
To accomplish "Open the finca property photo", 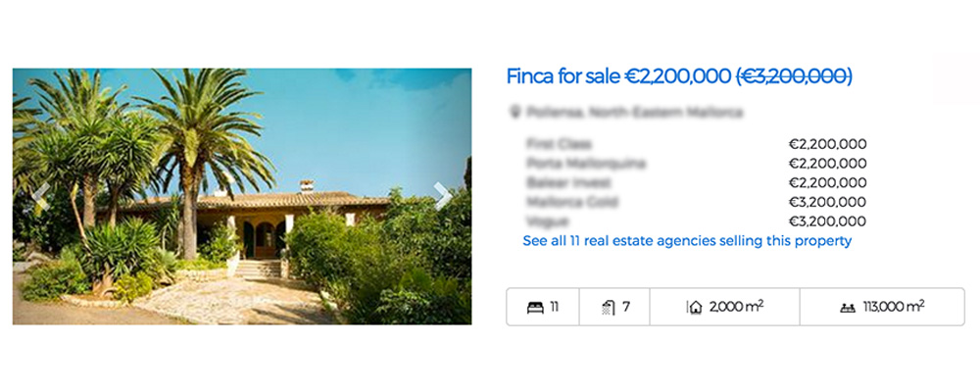I will pyautogui.click(x=242, y=196).
